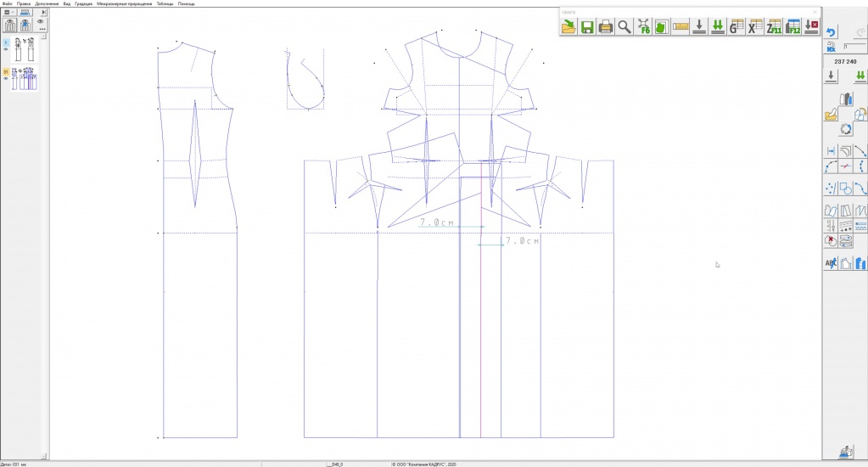Click the ABC text tool icon

click(832, 264)
